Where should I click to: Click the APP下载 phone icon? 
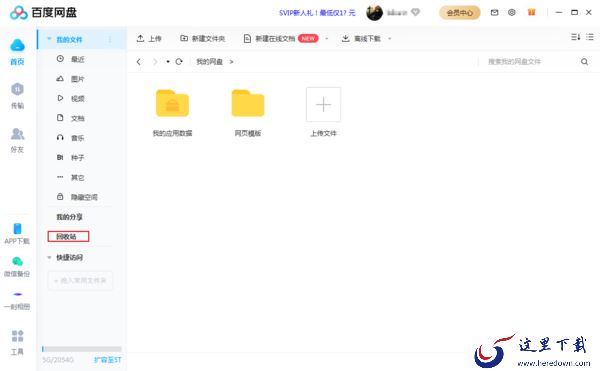pos(17,229)
